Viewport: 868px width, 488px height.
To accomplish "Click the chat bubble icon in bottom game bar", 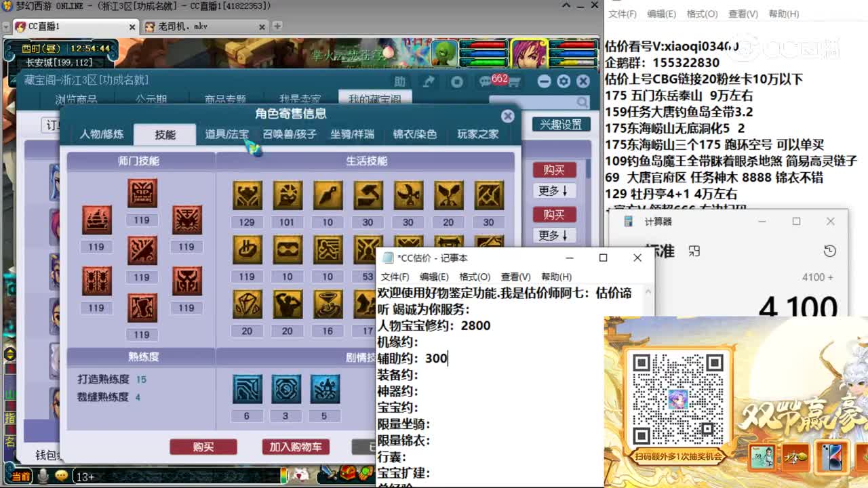I will (62, 476).
